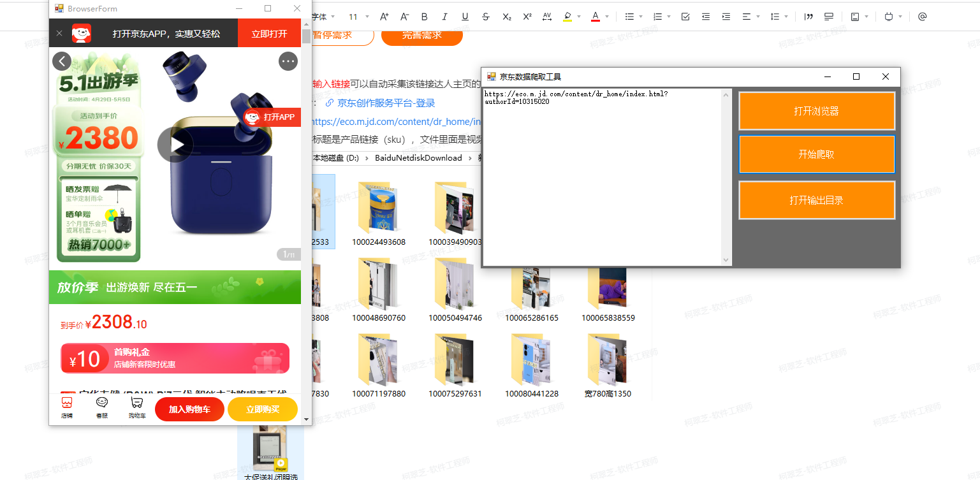
Task: Click the 打开输出目录 button
Action: 817,200
